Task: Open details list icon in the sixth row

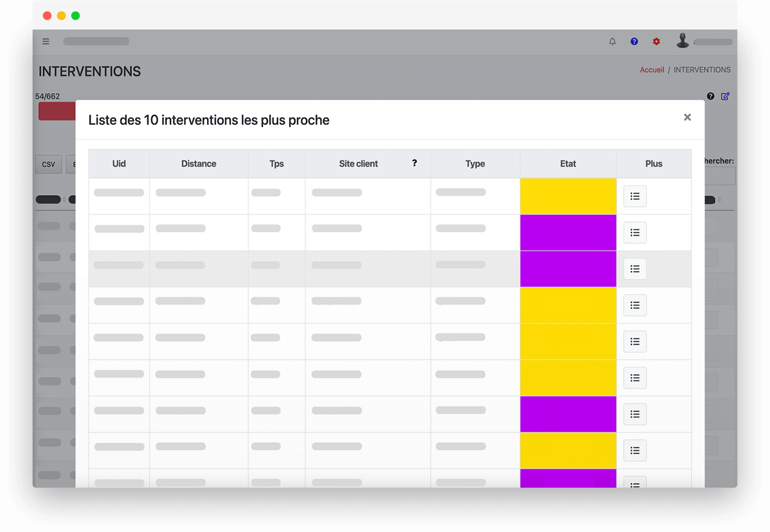Action: (x=635, y=378)
